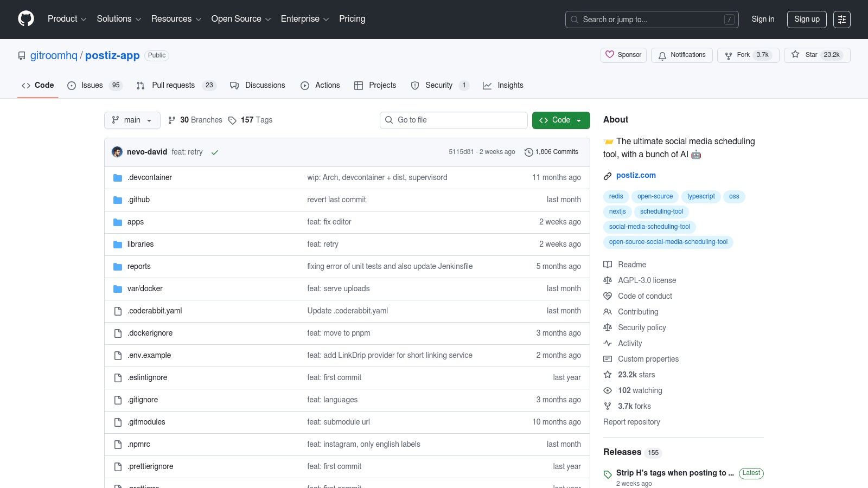868x488 pixels.
Task: Open the Pricing page
Action: 352,19
